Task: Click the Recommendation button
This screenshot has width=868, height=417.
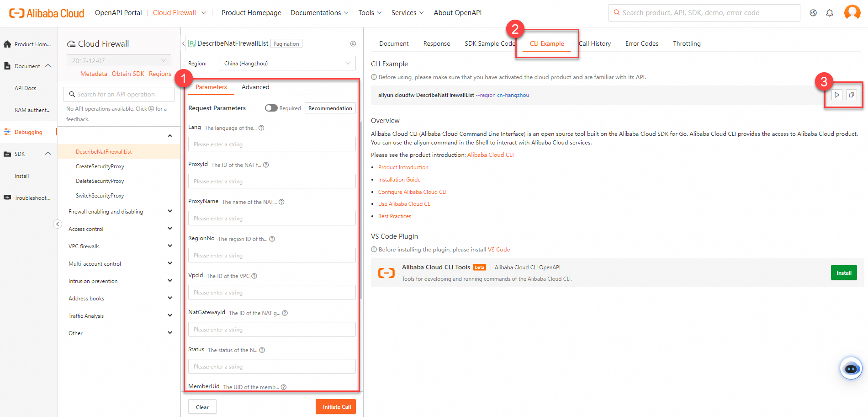Action: point(330,108)
